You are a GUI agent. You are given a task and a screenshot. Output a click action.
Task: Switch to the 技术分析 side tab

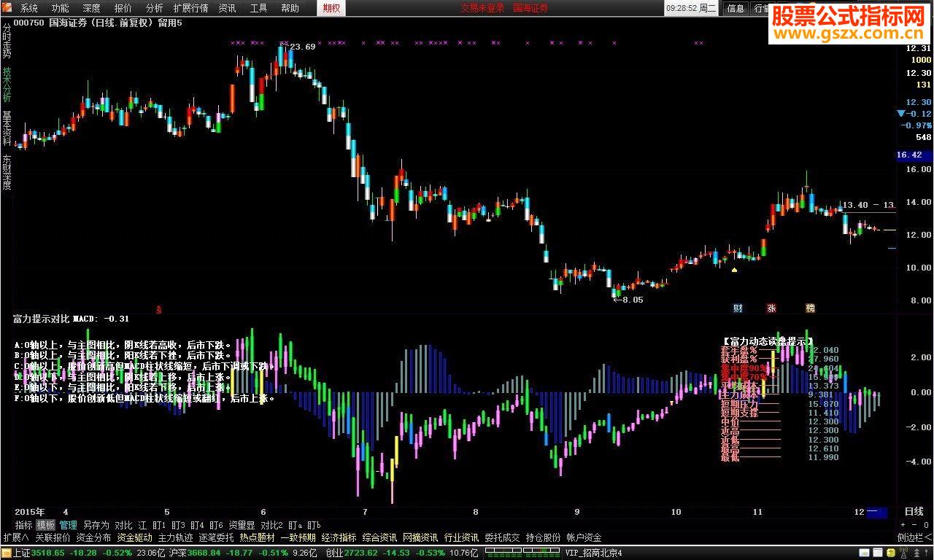(x=7, y=85)
